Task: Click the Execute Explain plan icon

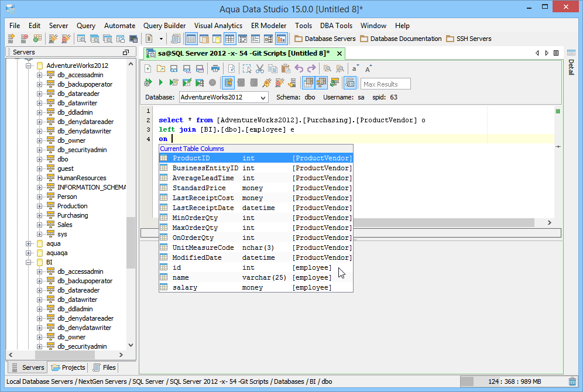Action: (199, 82)
